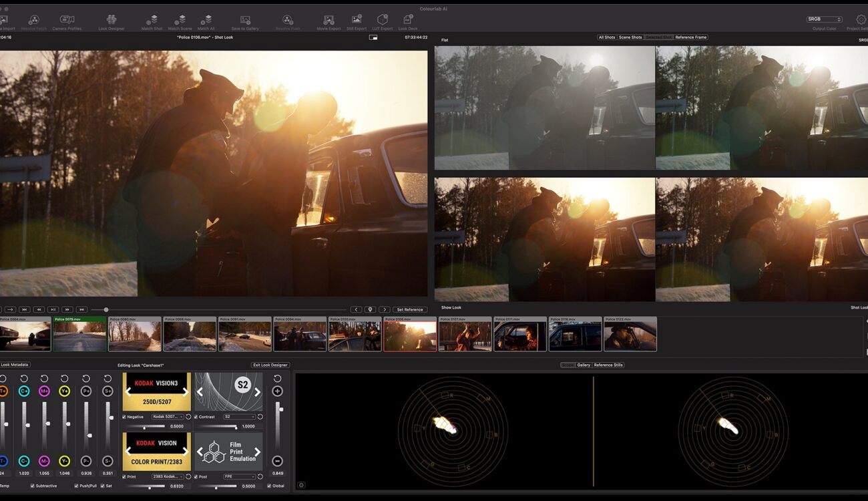This screenshot has height=501, width=868.
Task: Select the Reference Frame tab
Action: pyautogui.click(x=691, y=37)
